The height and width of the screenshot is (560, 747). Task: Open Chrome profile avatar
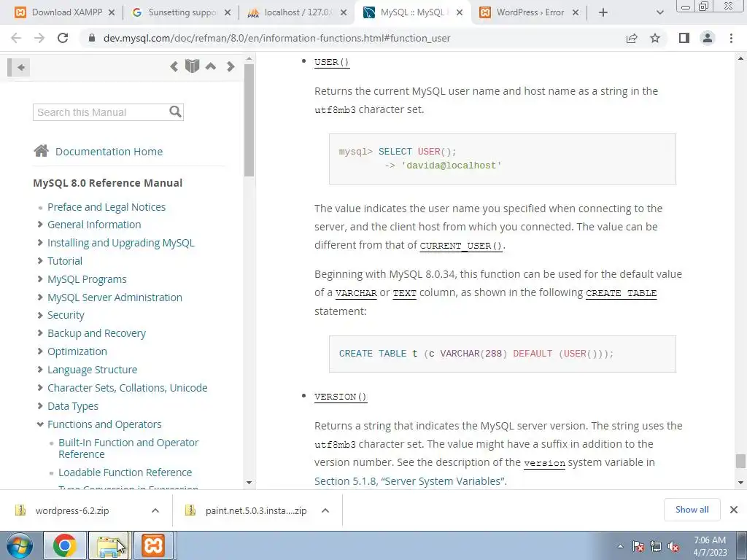708,38
